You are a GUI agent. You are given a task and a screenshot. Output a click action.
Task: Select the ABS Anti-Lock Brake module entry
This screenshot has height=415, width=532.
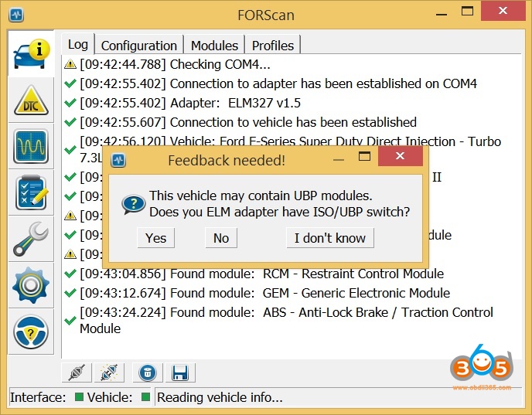point(286,320)
